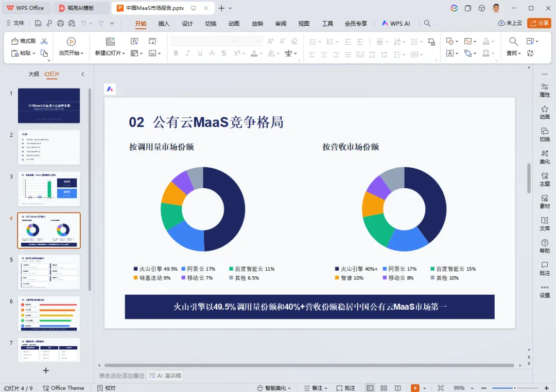Collapse the slide thumbnail panel
Image resolution: width=556 pixels, height=392 pixels.
pyautogui.click(x=82, y=74)
